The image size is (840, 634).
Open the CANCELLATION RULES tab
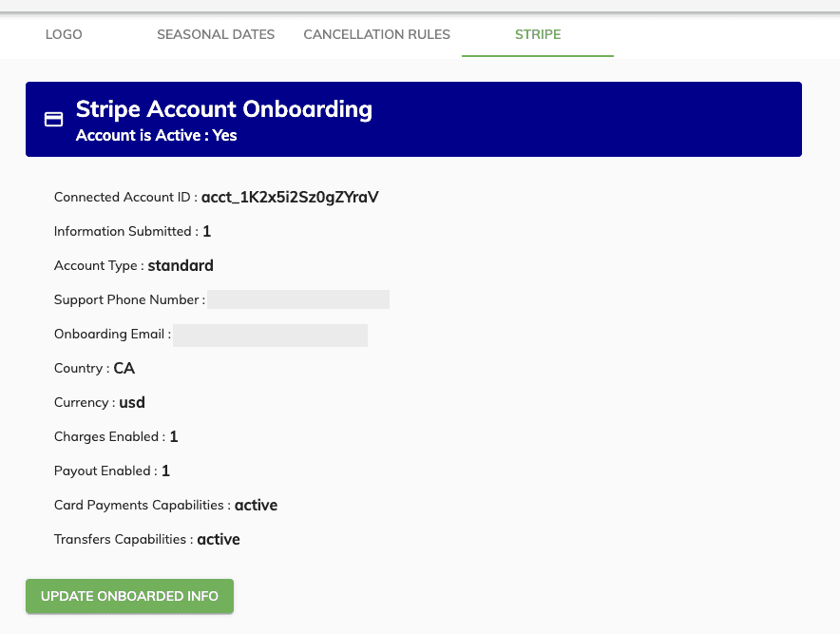[376, 34]
